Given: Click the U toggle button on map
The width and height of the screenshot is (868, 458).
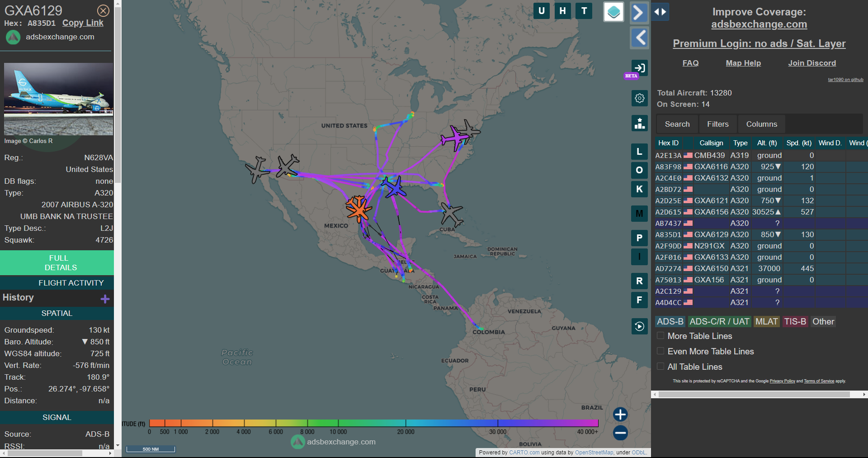Looking at the screenshot, I should (542, 11).
